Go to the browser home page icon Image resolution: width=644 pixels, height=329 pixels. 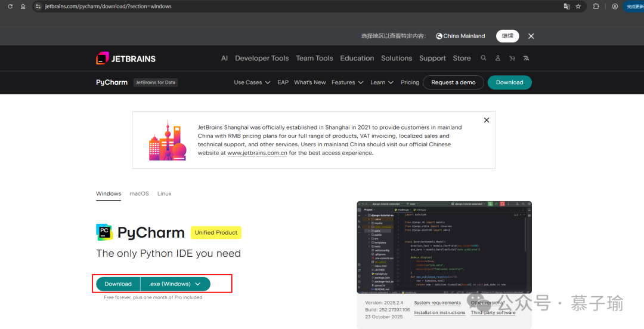[23, 6]
